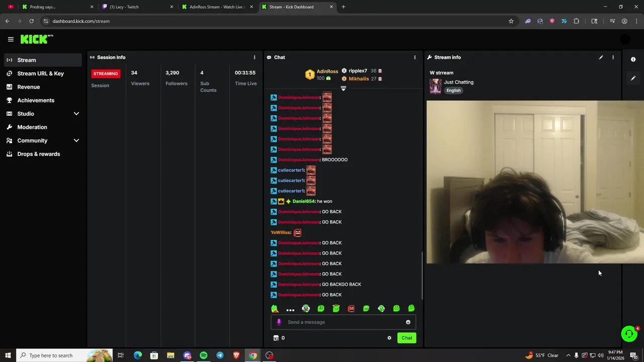Click the English language tag

[453, 90]
